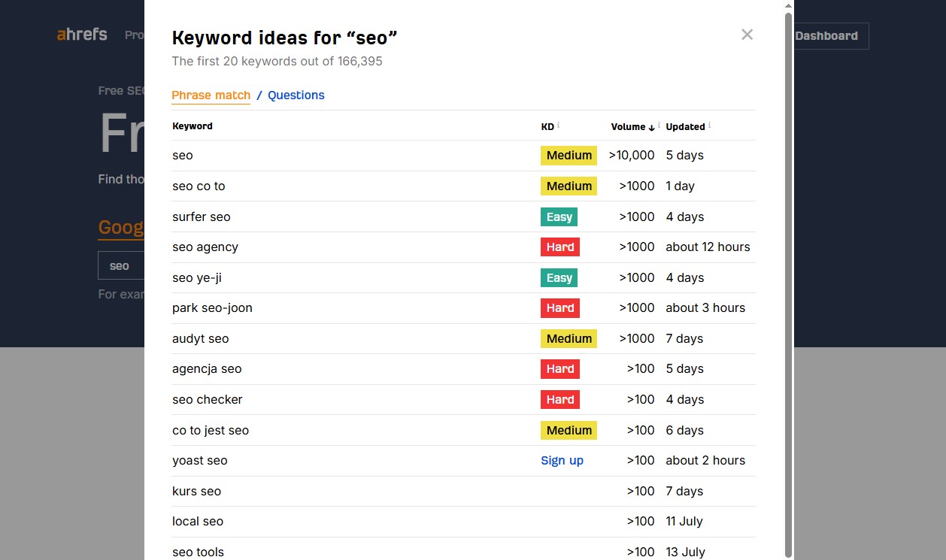Select the keyword 'park seo-joon'
Viewport: 946px width, 560px height.
pos(212,308)
